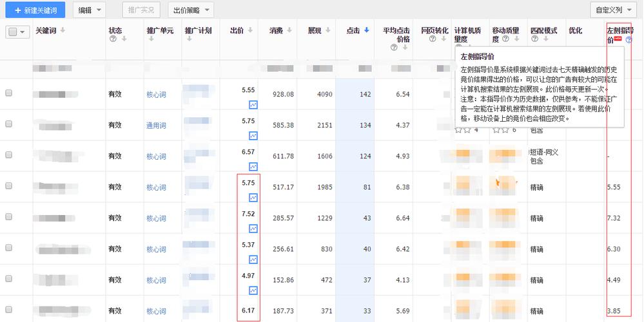Image resolution: width=644 pixels, height=322 pixels.
Task: Select the row with spend 928.08
Action: [x=8, y=93]
